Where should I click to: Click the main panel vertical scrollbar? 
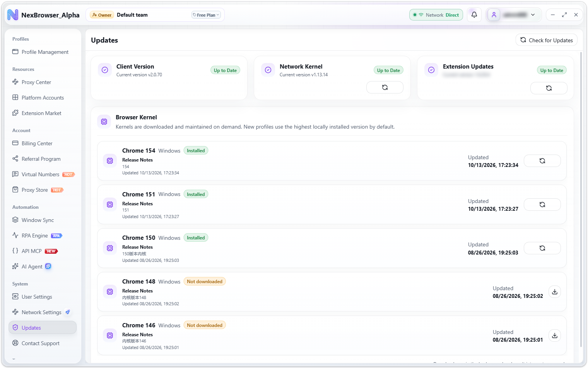(581, 199)
